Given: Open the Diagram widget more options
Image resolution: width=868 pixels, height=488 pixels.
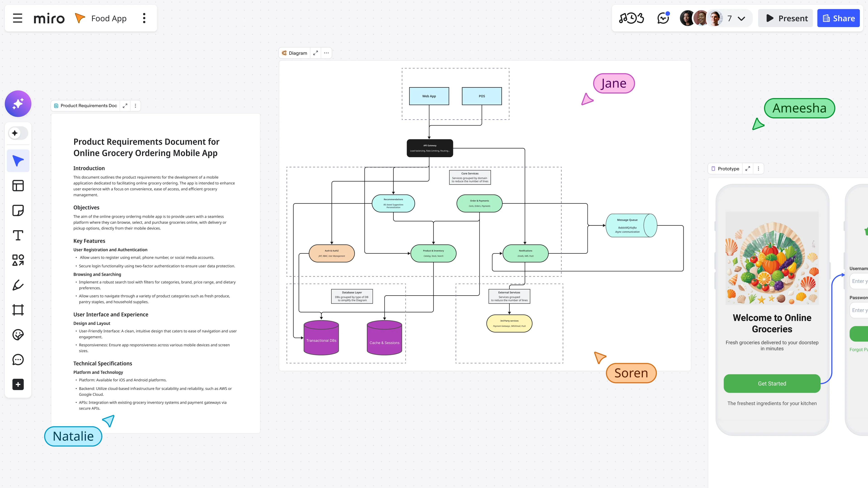Looking at the screenshot, I should pos(326,53).
